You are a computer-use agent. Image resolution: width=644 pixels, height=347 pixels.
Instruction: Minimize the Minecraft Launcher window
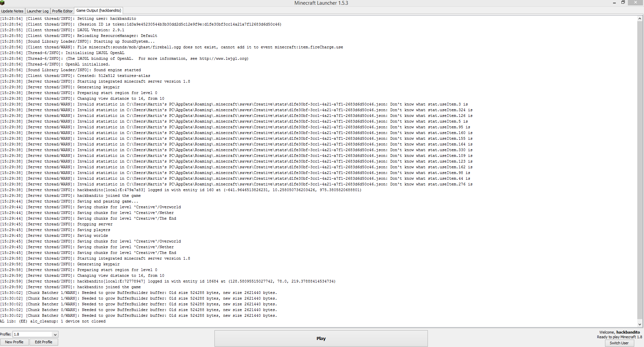pyautogui.click(x=614, y=3)
